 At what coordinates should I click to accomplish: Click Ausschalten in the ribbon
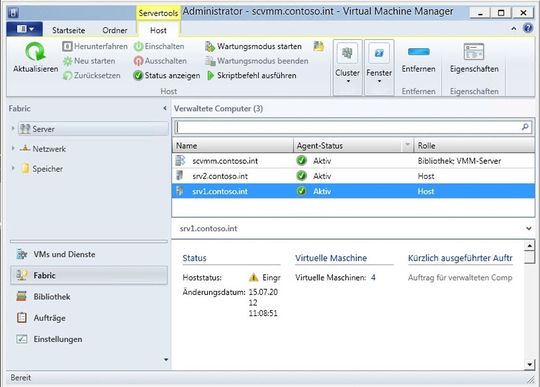coord(160,61)
